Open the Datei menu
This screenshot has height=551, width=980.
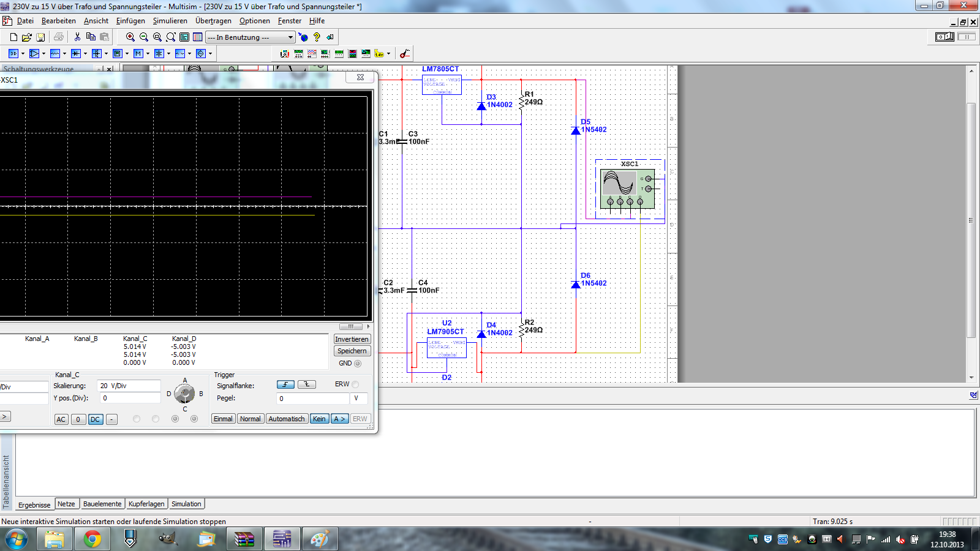(x=25, y=21)
